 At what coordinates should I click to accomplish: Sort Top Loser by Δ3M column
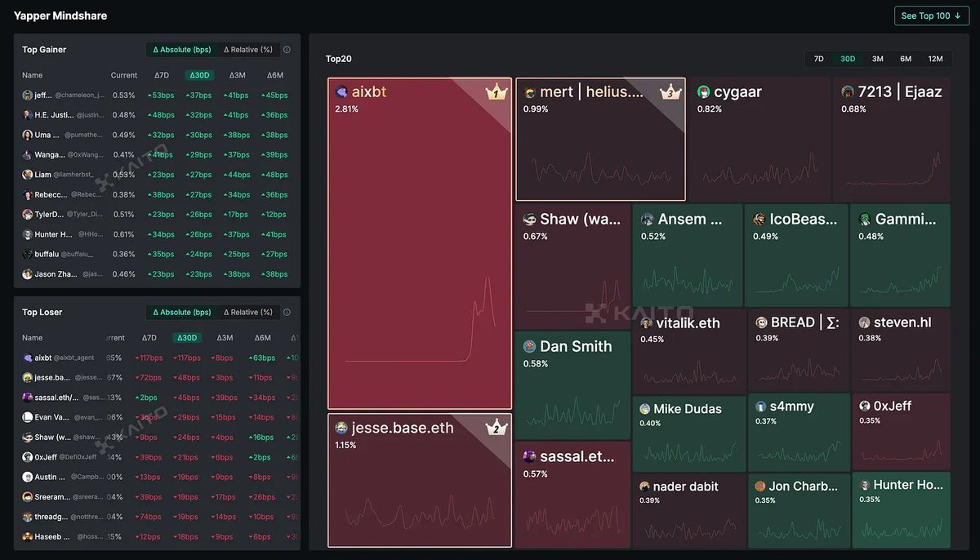tap(225, 338)
